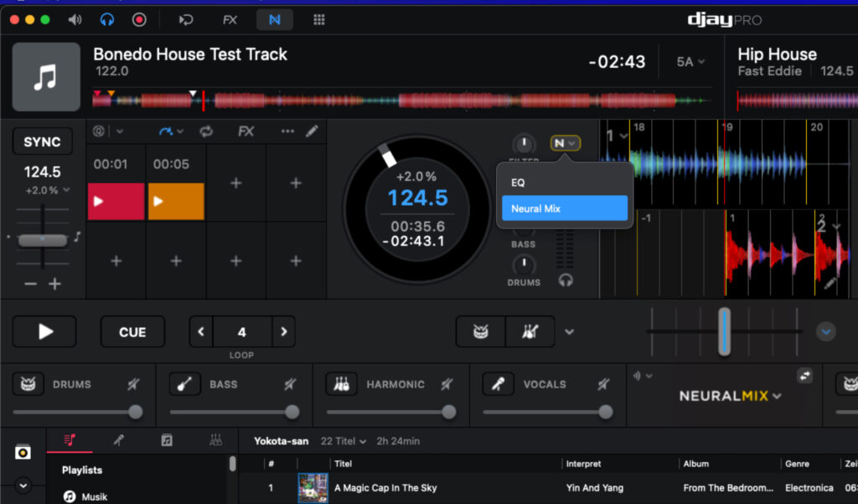This screenshot has height=504, width=858.
Task: Adjust the DRUMS stem volume slider
Action: 134,412
